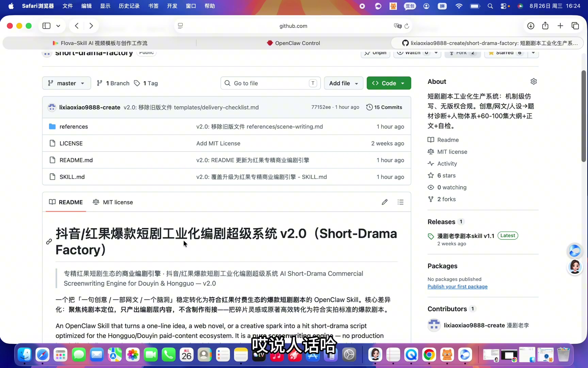Open the master branch dropdown

click(66, 83)
